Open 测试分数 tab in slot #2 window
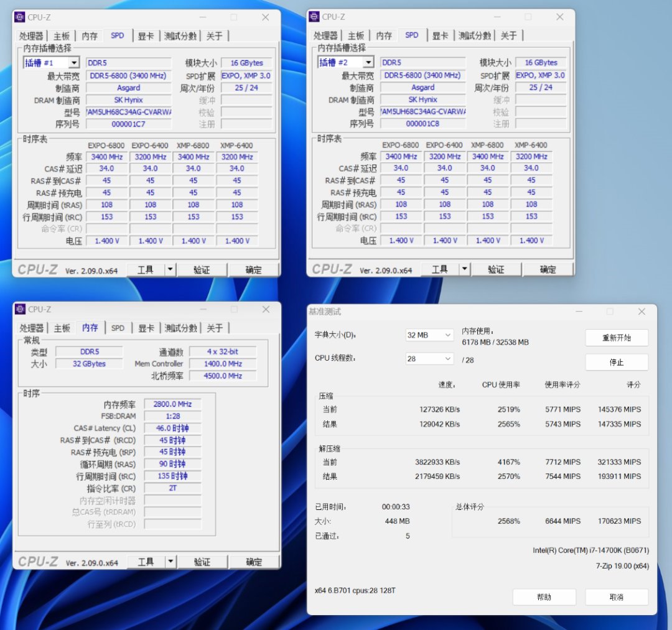Viewport: 672px width, 630px height. (x=475, y=35)
